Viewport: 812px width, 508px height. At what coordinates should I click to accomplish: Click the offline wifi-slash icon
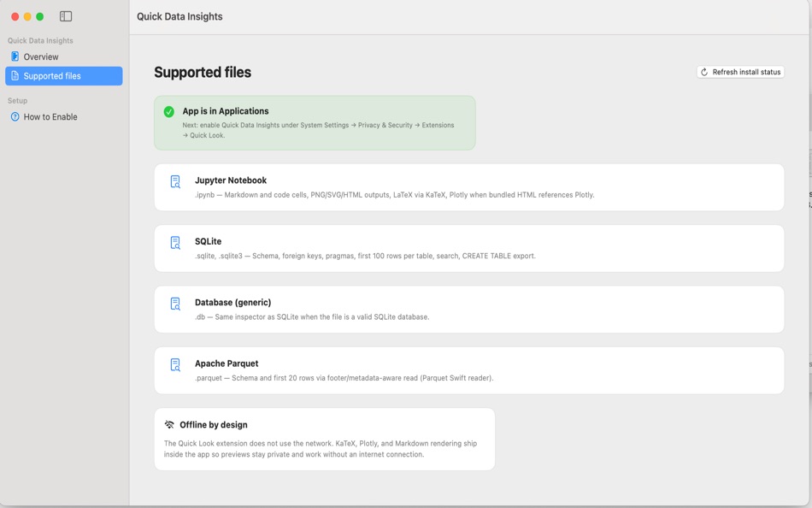169,424
